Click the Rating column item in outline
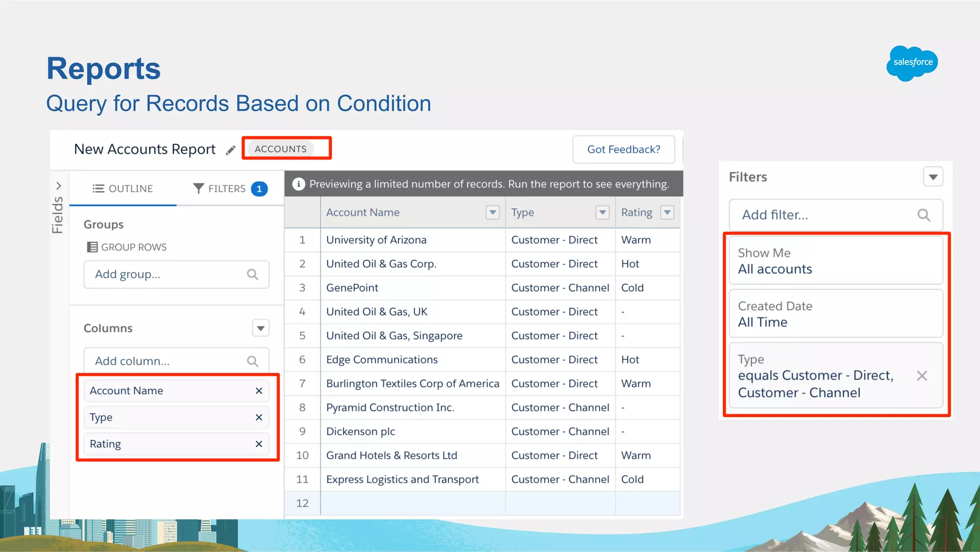This screenshot has height=552, width=980. 177,444
